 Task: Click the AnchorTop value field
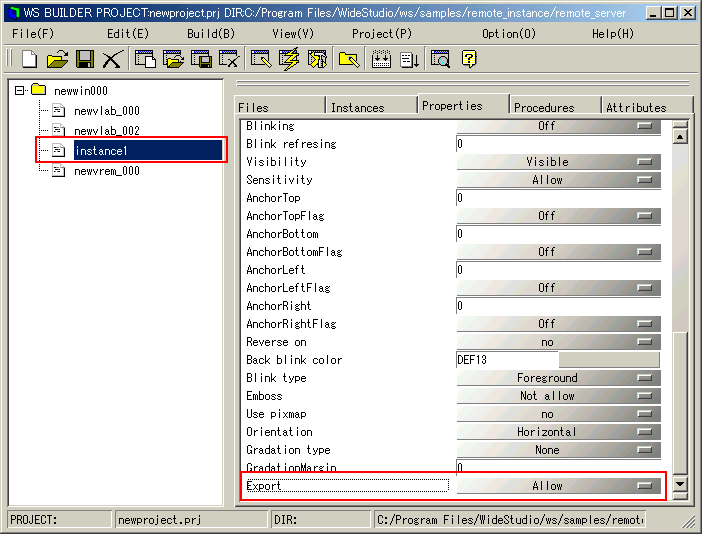pos(558,198)
